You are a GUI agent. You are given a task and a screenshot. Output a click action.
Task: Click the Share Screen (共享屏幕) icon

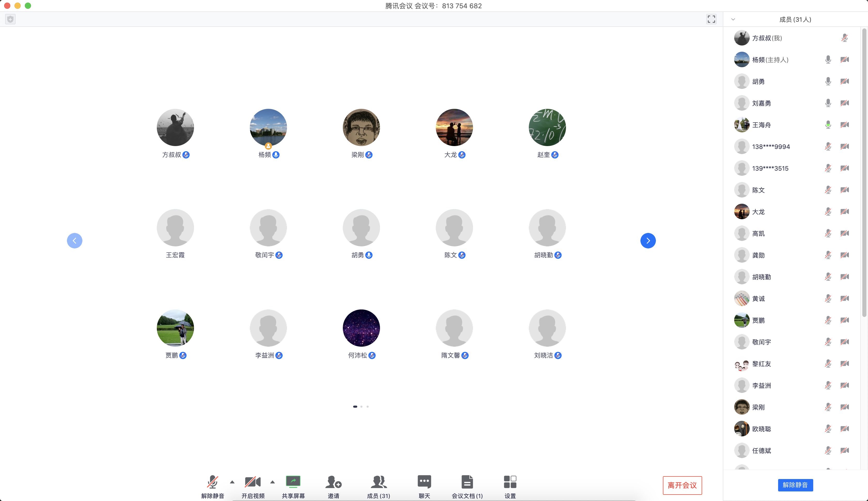(x=293, y=482)
